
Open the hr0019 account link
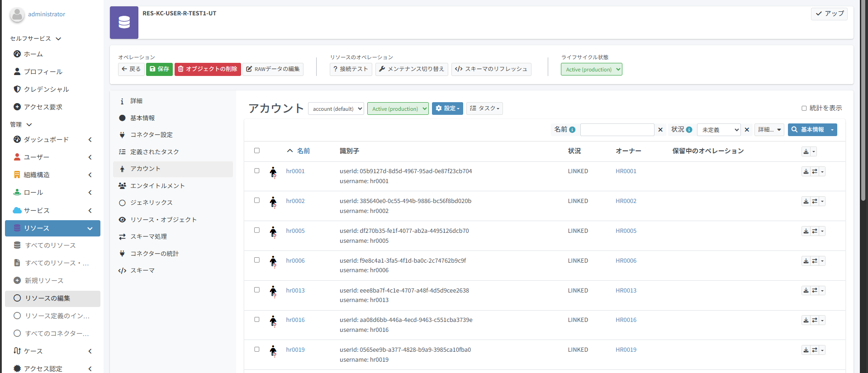[x=295, y=350]
